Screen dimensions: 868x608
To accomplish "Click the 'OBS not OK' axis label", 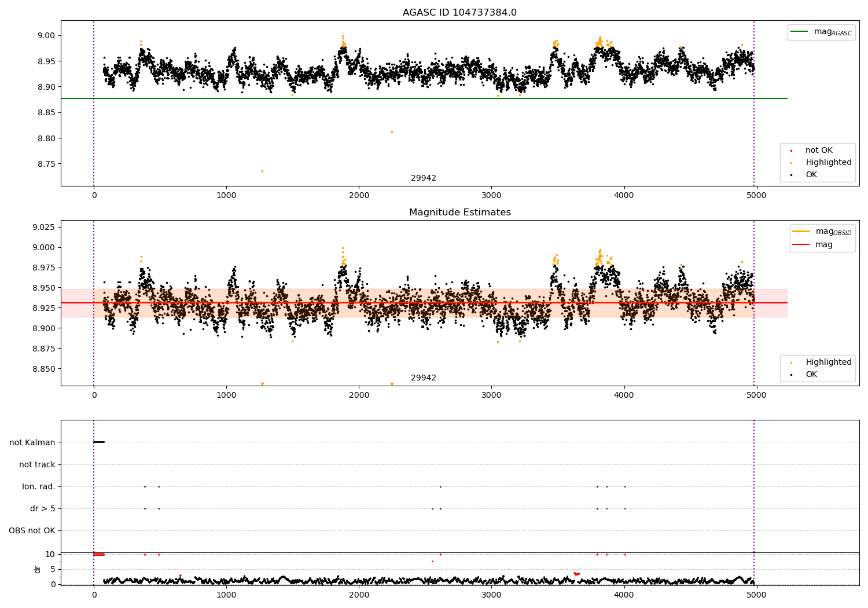I will 32,530.
